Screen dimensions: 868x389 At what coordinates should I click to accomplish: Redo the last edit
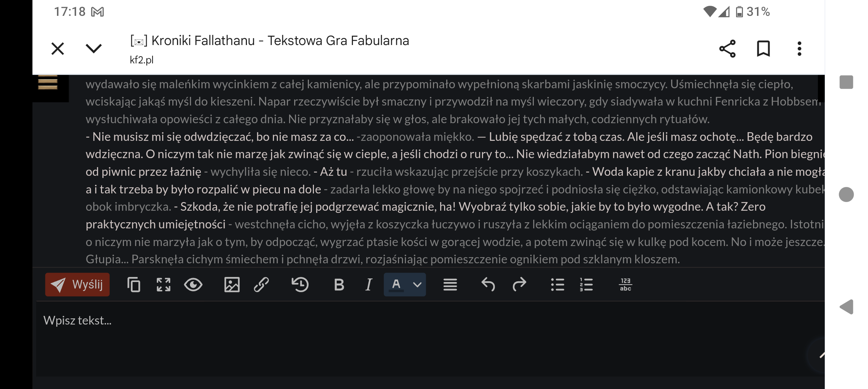click(519, 285)
